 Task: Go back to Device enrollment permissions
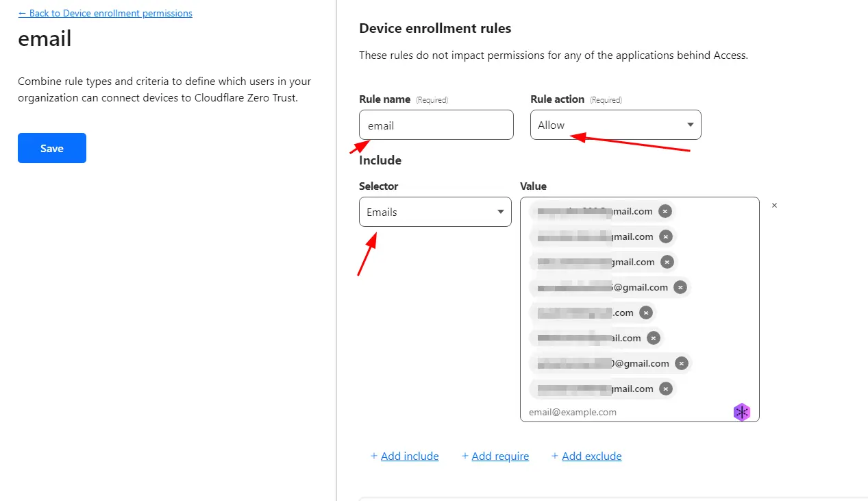point(105,13)
